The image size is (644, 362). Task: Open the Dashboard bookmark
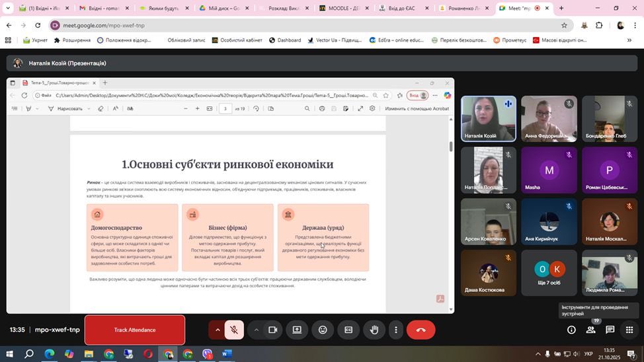click(x=285, y=40)
